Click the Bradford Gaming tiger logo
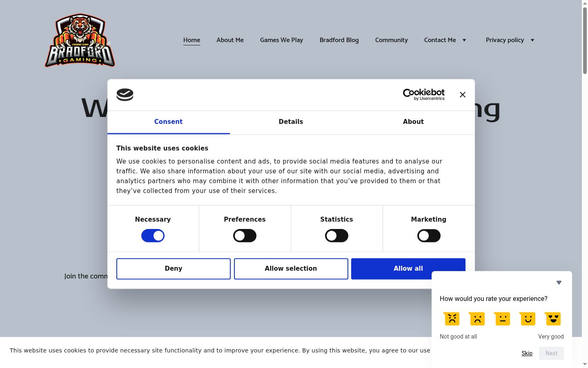 click(x=80, y=40)
